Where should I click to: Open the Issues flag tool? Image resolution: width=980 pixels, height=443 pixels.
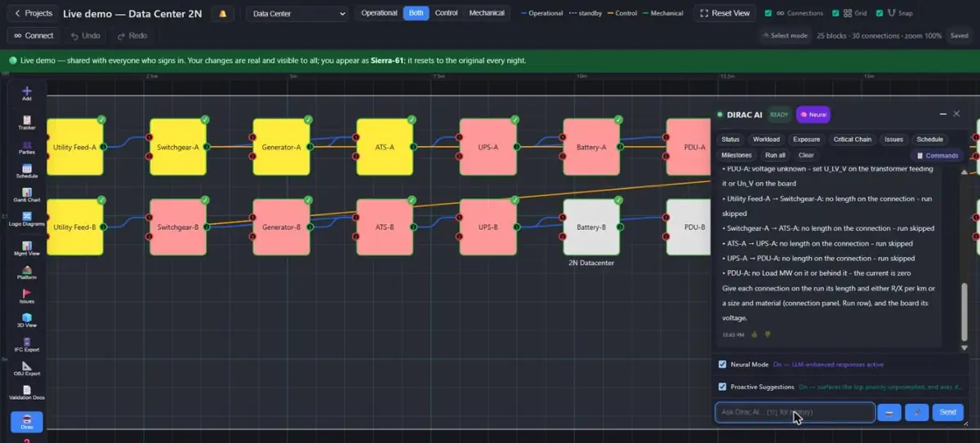click(27, 296)
